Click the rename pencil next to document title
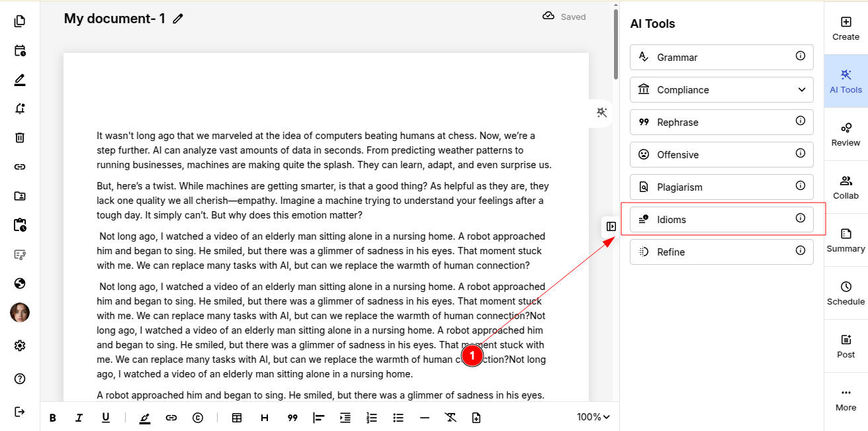Screen dimensions: 868x431 click(177, 19)
